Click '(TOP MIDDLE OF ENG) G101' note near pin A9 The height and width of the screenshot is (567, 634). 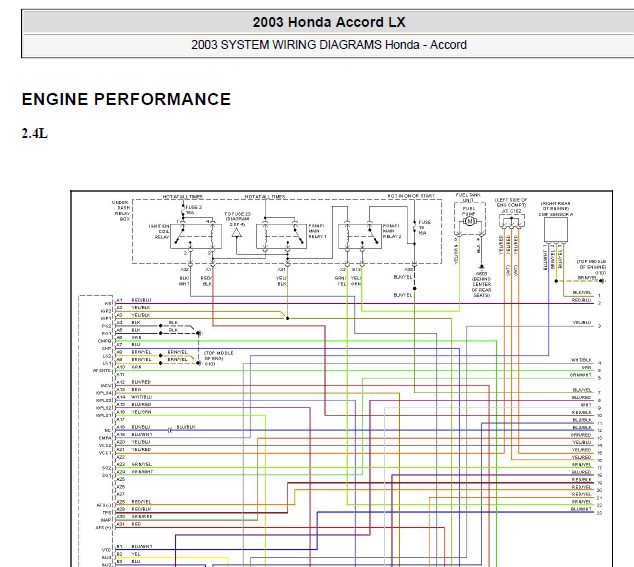point(218,359)
